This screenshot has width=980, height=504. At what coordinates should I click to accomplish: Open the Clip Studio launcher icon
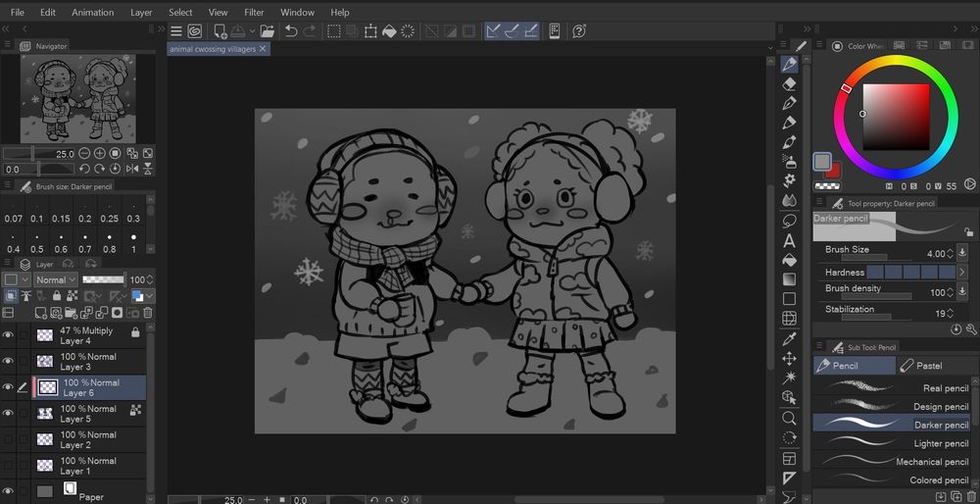(x=194, y=31)
